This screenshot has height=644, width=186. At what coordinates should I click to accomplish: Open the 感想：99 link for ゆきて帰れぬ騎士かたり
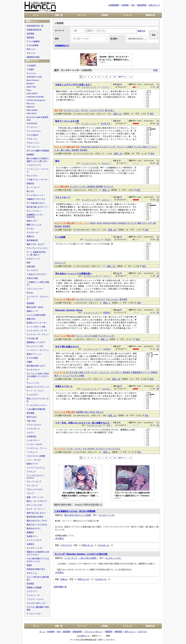pyautogui.click(x=116, y=379)
